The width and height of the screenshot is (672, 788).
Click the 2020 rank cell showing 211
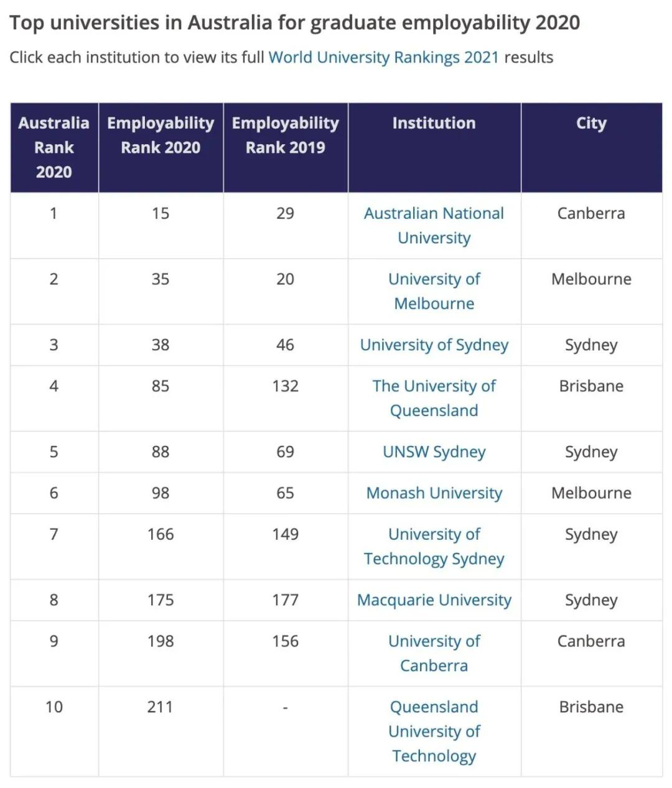(x=161, y=731)
